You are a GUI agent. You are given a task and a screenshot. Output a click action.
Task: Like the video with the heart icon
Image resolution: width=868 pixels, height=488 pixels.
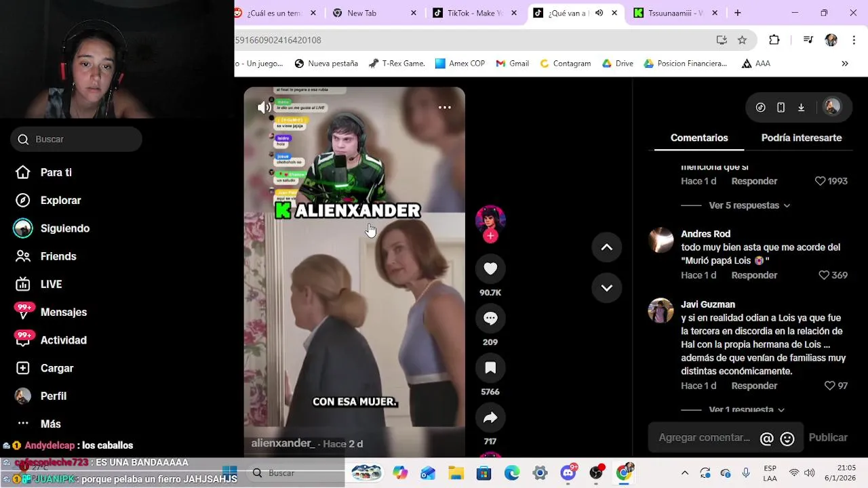pyautogui.click(x=490, y=268)
